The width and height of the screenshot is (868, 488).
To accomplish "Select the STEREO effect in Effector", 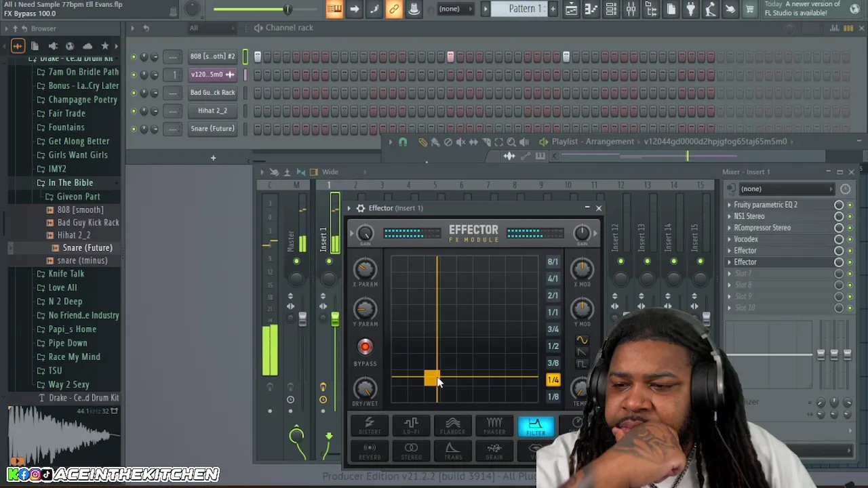I will [411, 451].
